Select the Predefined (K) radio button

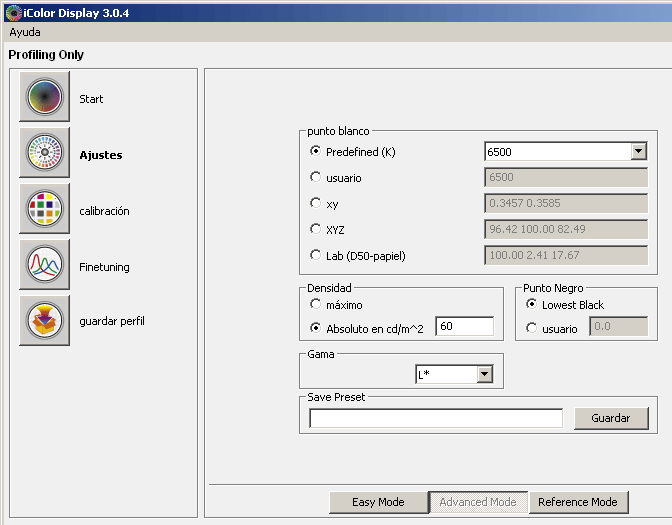pyautogui.click(x=316, y=152)
